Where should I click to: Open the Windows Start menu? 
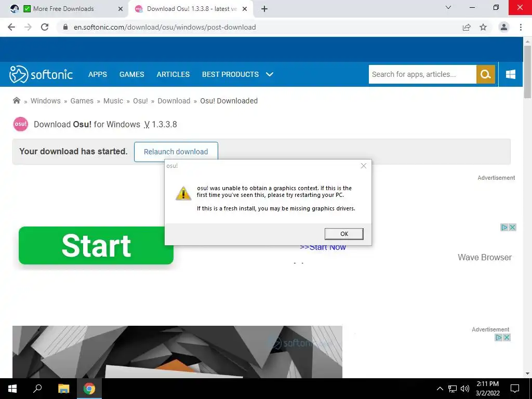point(12,389)
